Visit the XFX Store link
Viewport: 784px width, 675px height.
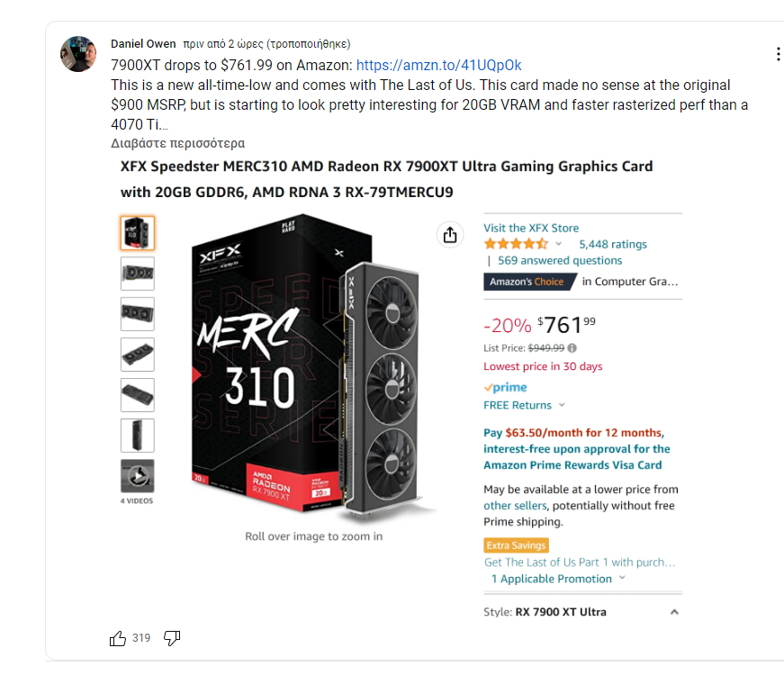pos(531,228)
